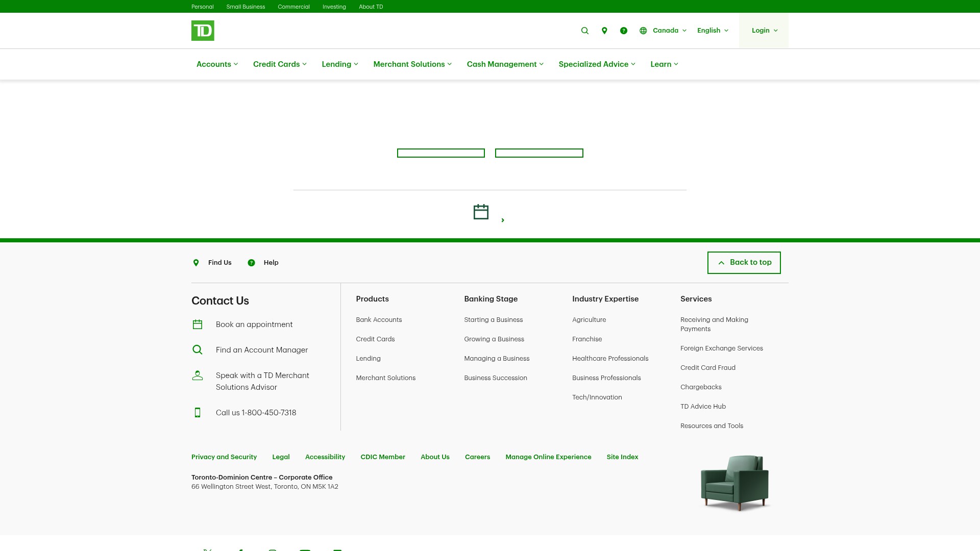
Task: Expand the Merchant Solutions menu
Action: coord(412,64)
